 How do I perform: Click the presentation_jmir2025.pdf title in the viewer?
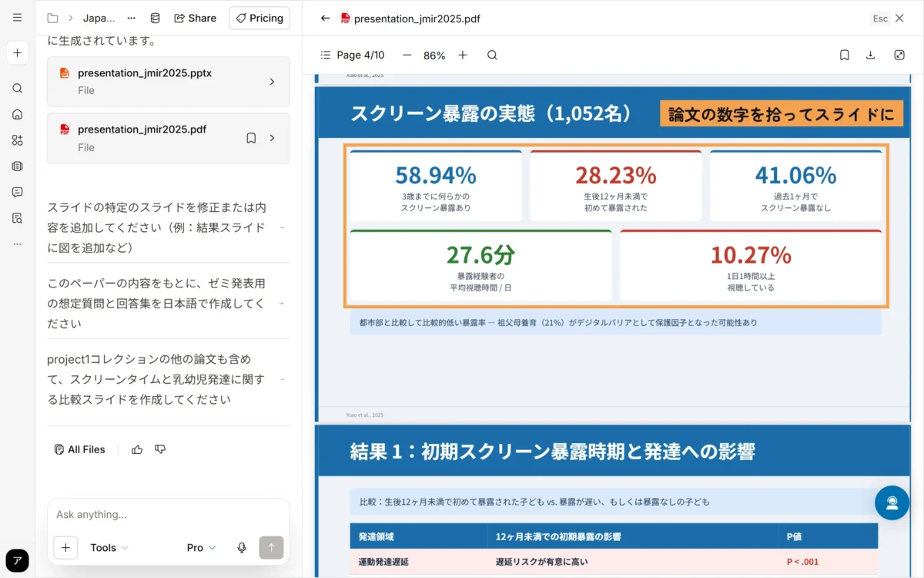[x=417, y=18]
